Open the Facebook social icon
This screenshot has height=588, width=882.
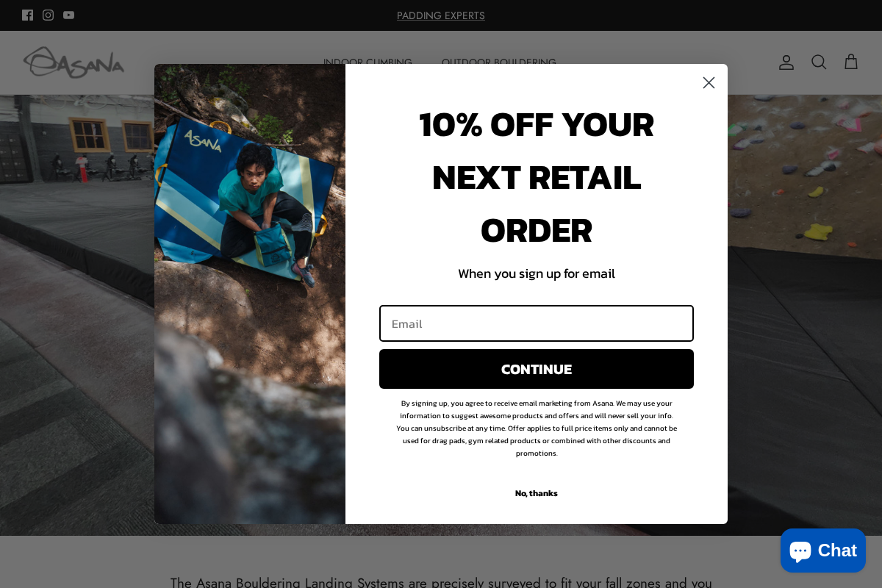(28, 15)
